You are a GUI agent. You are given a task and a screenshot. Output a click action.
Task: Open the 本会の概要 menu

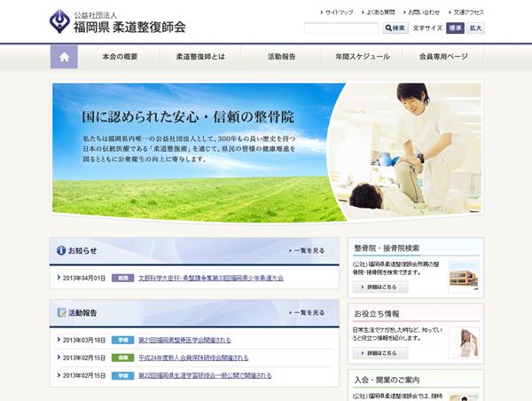point(120,57)
